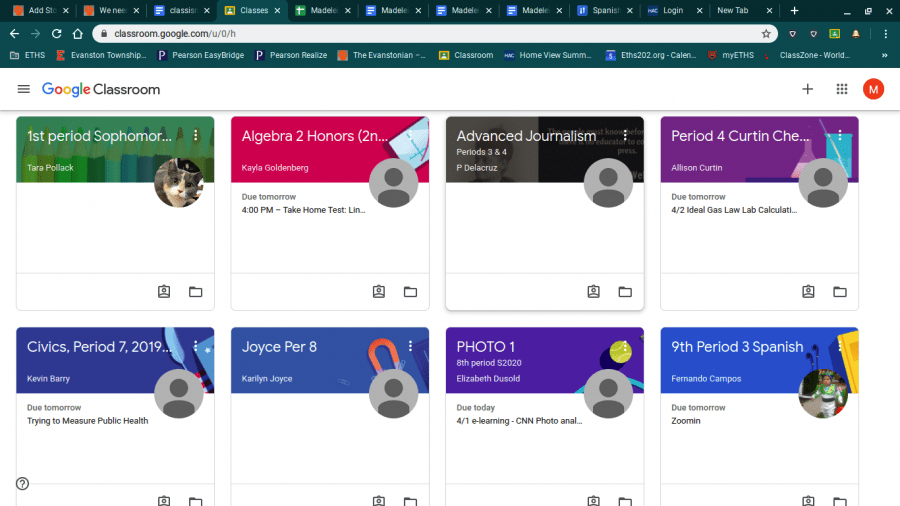
Task: Show more bookmarks with the double chevron
Action: point(885,55)
